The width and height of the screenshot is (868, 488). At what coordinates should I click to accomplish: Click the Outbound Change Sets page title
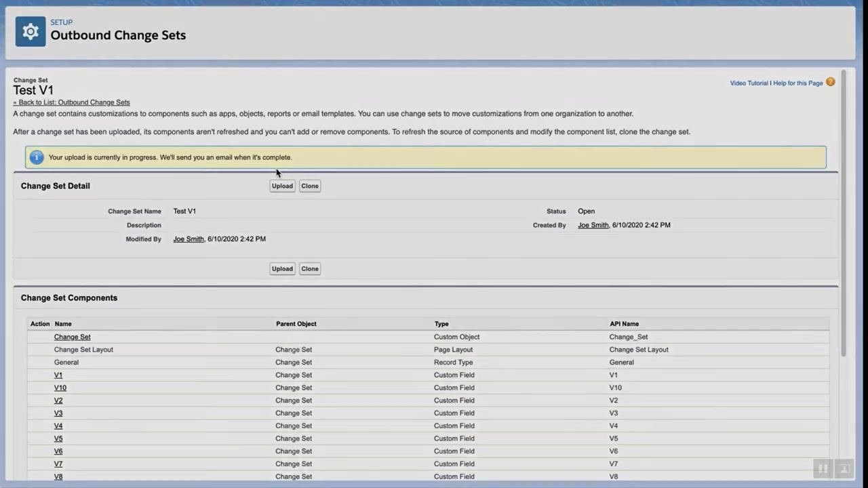tap(118, 35)
